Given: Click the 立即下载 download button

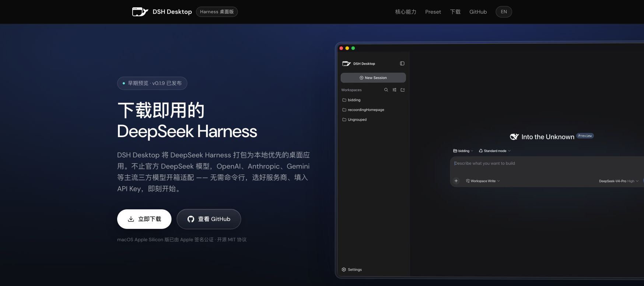Looking at the screenshot, I should pos(144,219).
